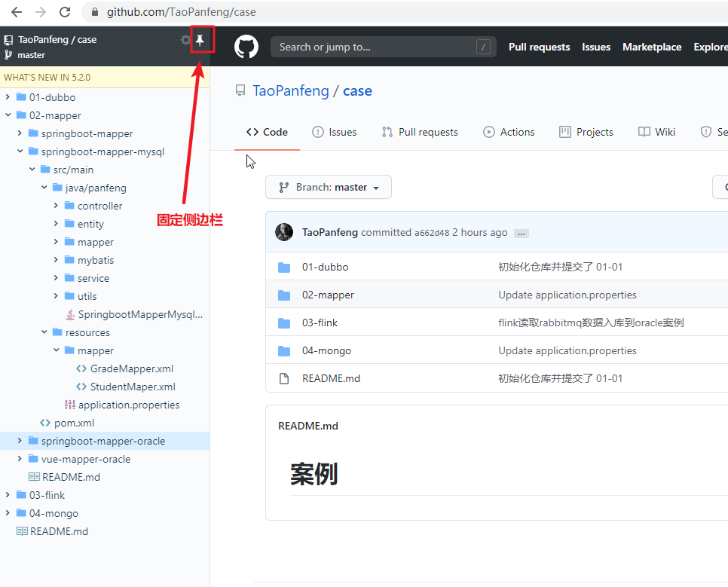This screenshot has width=728, height=587.
Task: Click TaoPanfeng's commit avatar
Action: pyautogui.click(x=284, y=232)
